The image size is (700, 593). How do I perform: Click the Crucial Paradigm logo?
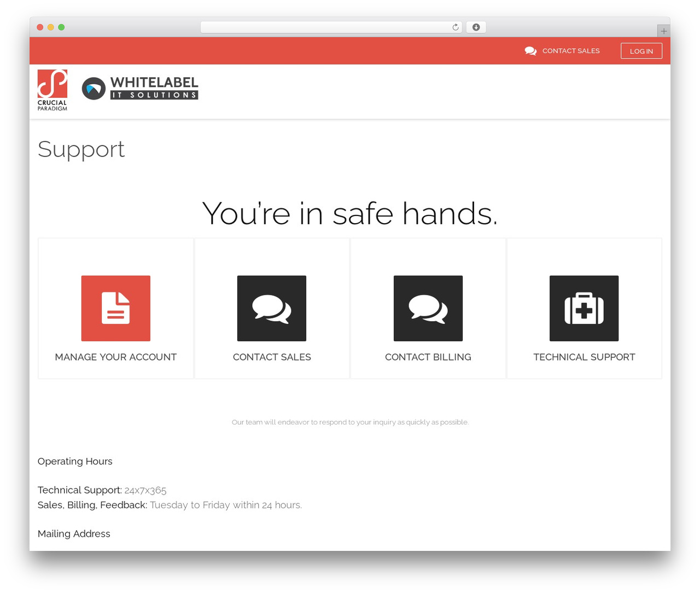pyautogui.click(x=52, y=90)
